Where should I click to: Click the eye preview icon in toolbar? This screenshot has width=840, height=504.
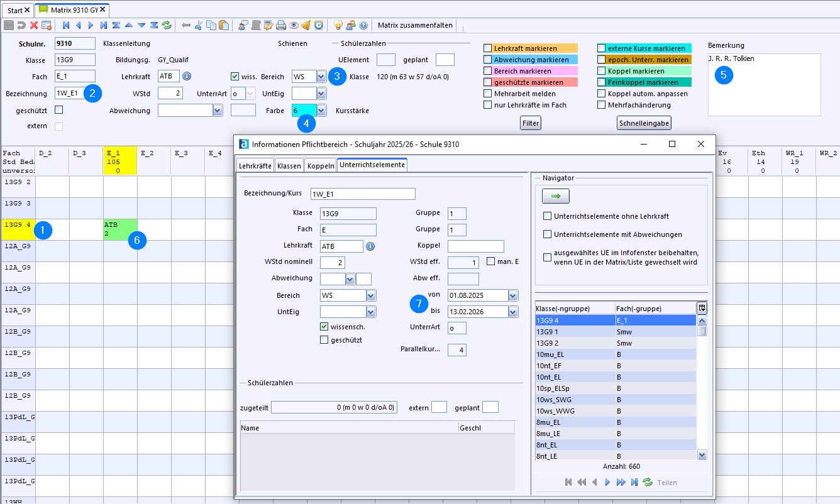294,25
